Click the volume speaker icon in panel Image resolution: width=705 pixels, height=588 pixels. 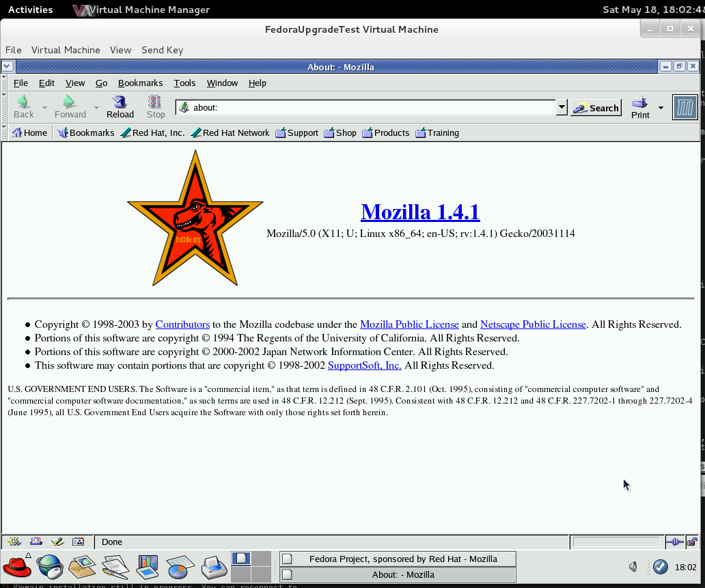(633, 566)
